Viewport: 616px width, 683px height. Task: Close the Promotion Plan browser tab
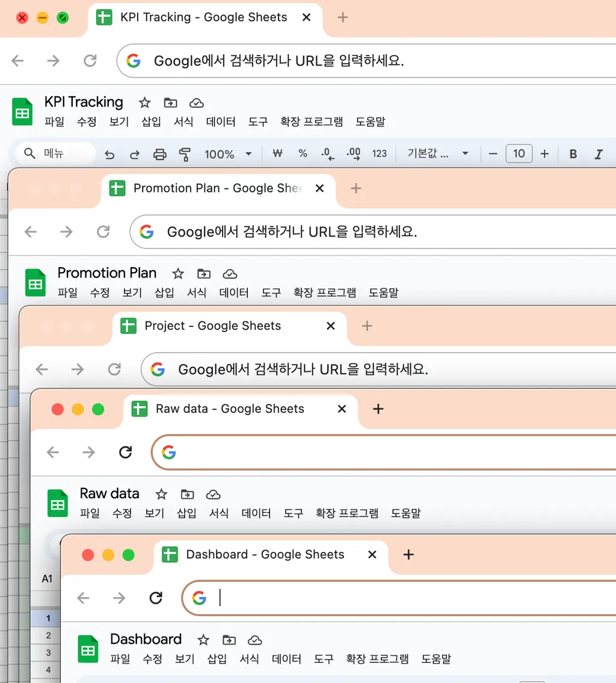(x=319, y=188)
